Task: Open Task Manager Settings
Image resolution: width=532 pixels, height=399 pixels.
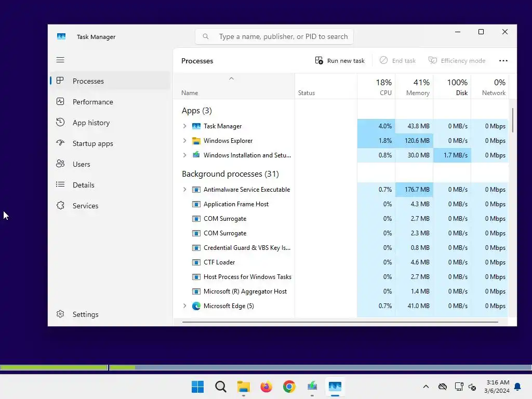Action: pyautogui.click(x=110, y=314)
